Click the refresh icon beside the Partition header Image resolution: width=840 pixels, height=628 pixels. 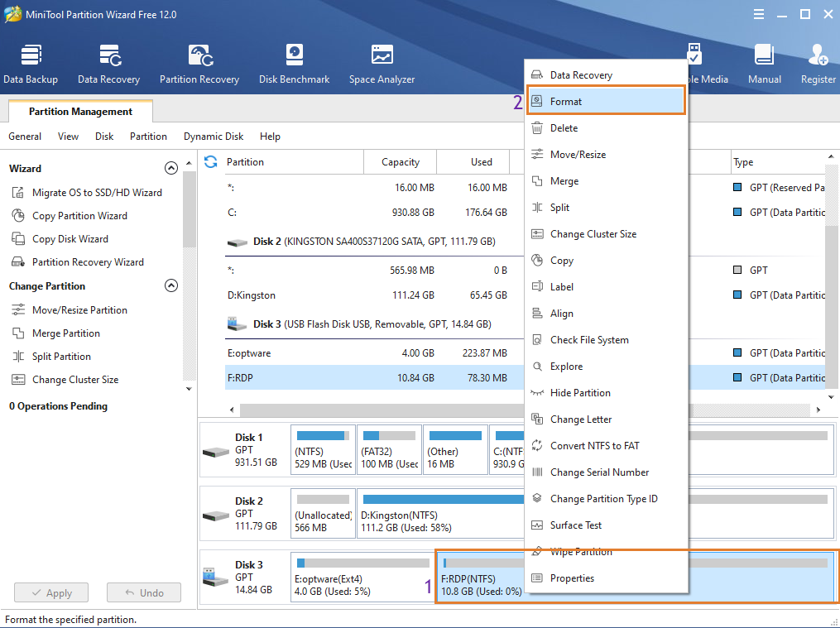[211, 162]
